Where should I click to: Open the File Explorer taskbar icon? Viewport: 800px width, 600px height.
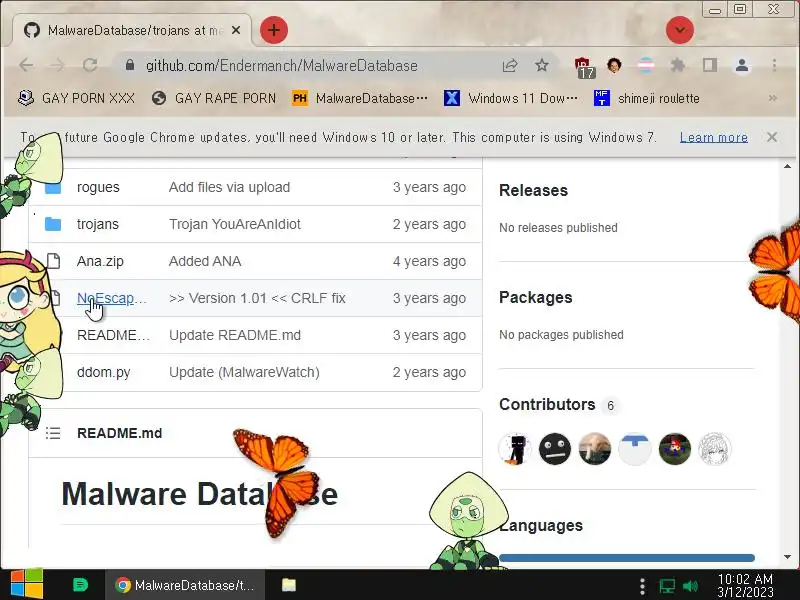[x=289, y=585]
